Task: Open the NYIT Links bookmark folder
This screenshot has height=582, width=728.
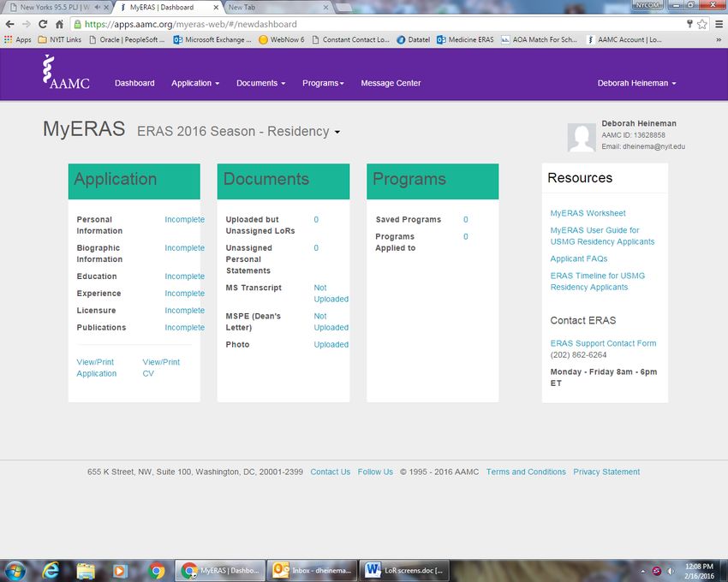Action: tap(60, 40)
